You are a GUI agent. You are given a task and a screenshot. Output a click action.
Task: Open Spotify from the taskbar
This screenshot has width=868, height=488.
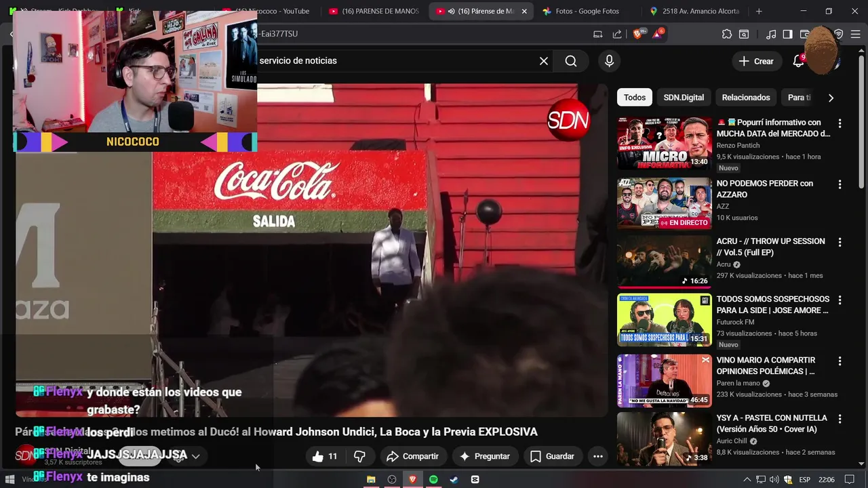(433, 479)
